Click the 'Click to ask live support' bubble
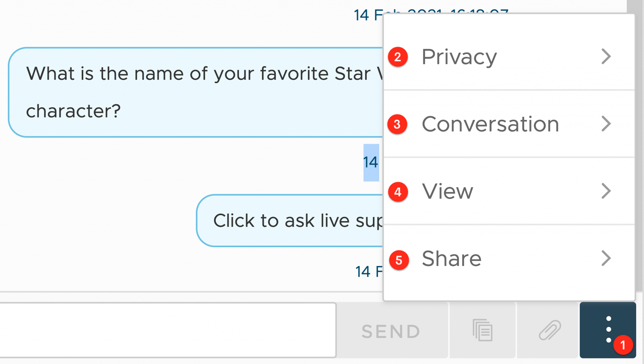 [289, 220]
